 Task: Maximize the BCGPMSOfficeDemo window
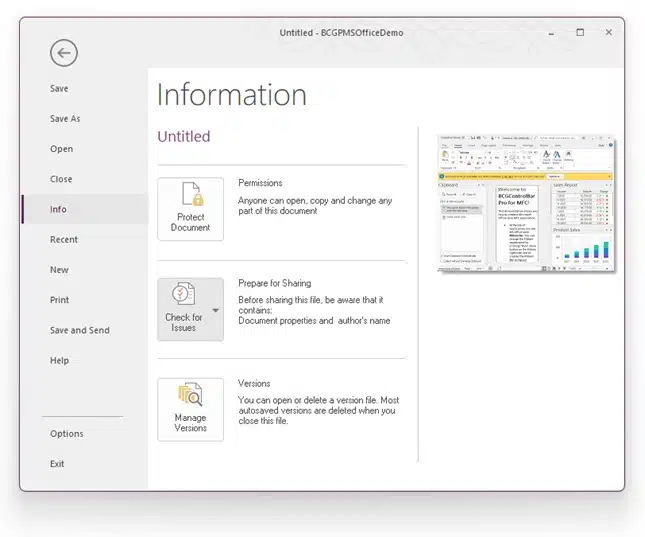pos(580,33)
